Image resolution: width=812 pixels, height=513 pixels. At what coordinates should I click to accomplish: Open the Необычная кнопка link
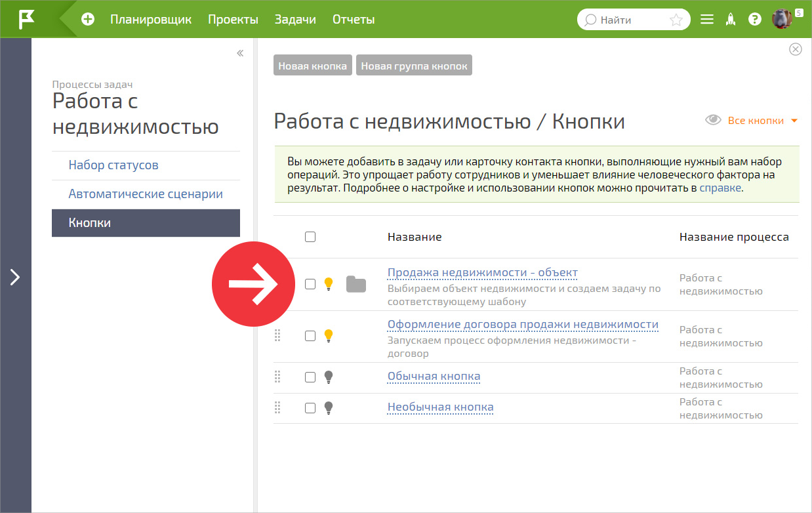[440, 407]
